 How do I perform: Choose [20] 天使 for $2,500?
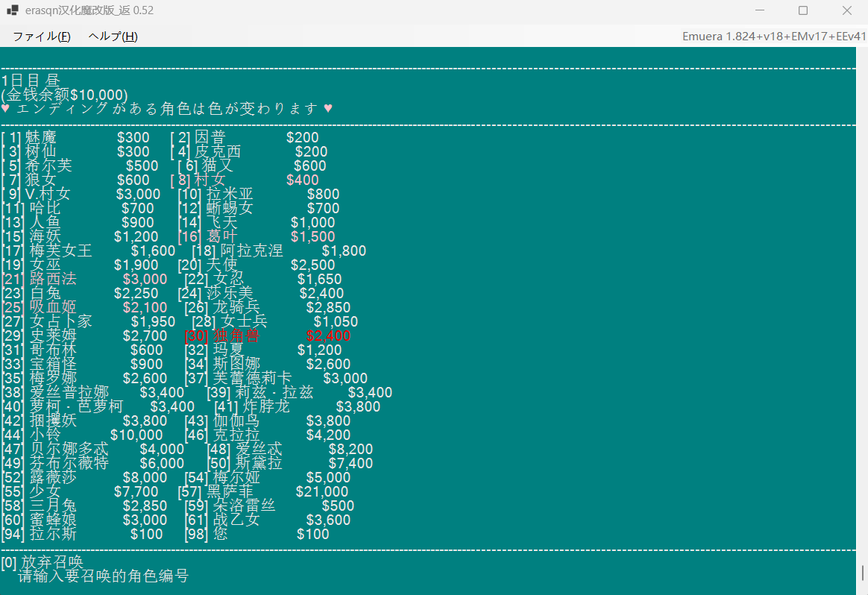tap(257, 265)
